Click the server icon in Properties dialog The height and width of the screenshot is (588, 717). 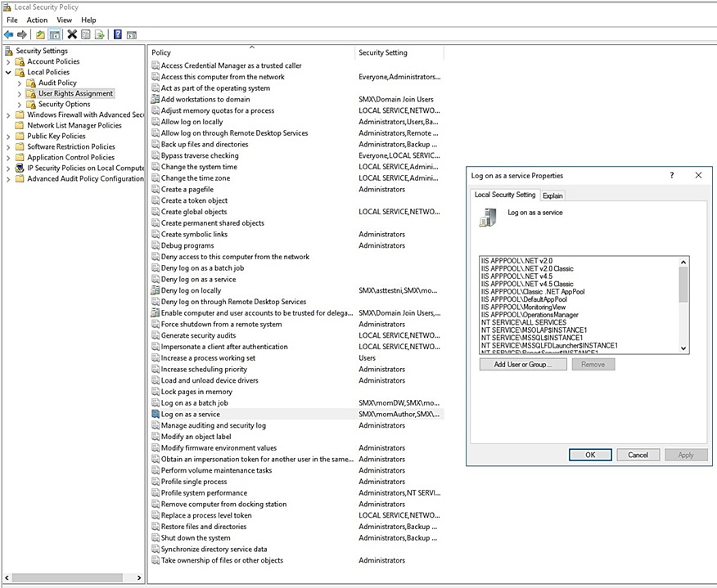point(488,217)
